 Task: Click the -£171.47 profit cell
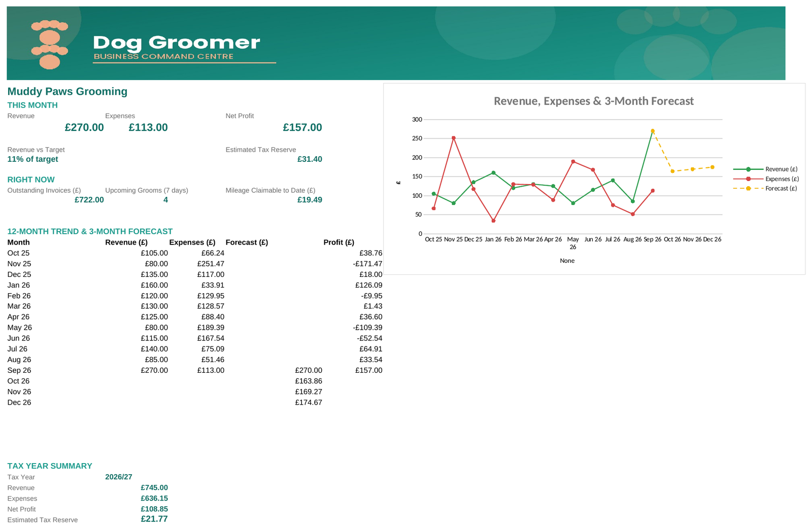[368, 264]
